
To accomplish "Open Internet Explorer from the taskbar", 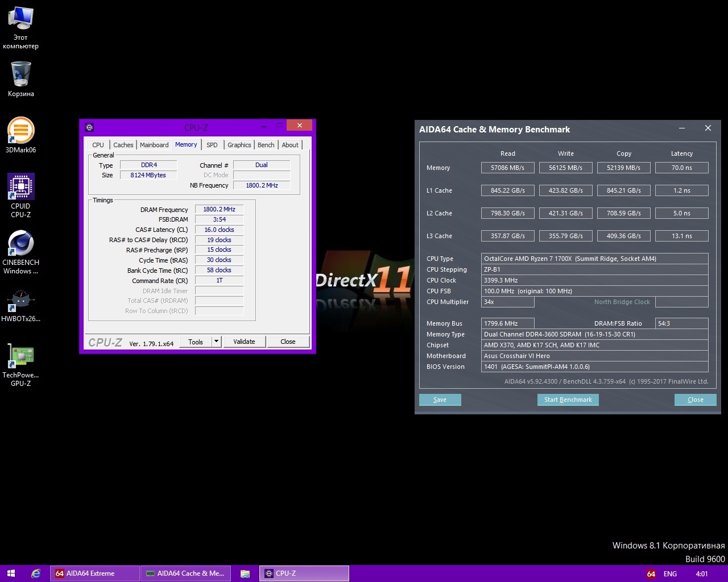I will pyautogui.click(x=36, y=573).
